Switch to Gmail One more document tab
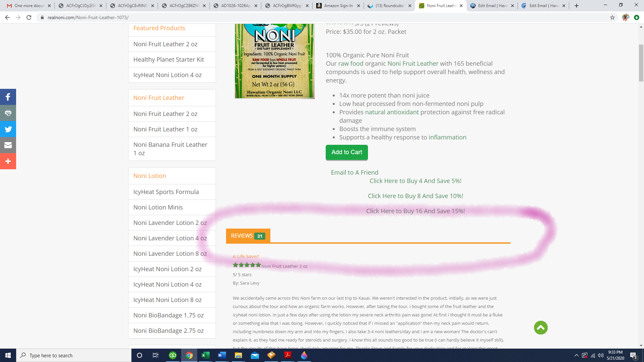This screenshot has width=644, height=362. pyautogui.click(x=29, y=6)
